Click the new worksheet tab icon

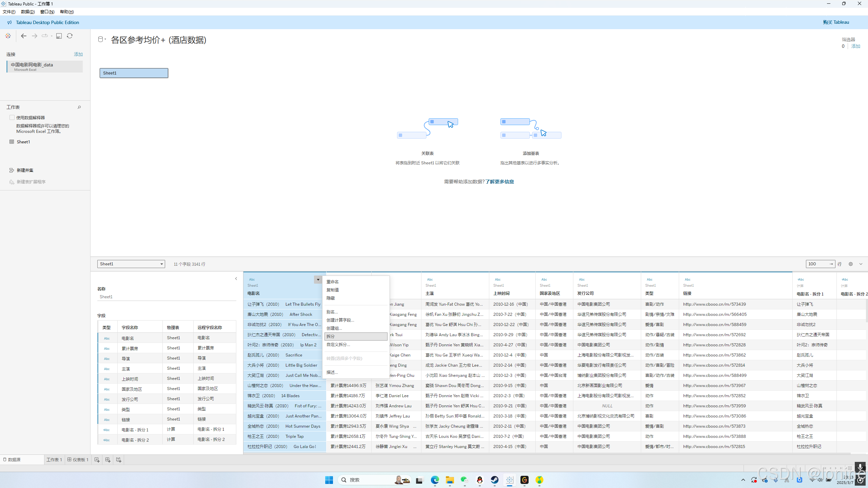click(97, 460)
